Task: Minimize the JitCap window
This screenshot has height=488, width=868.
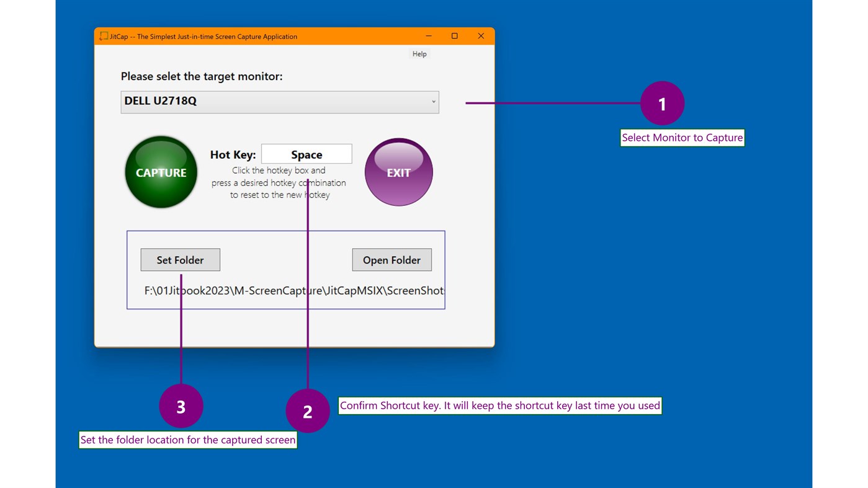Action: 429,36
